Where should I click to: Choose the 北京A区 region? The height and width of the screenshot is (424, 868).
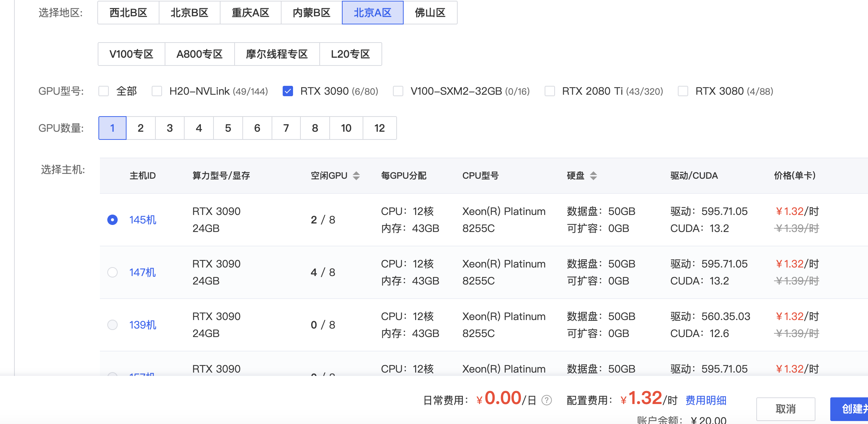[373, 13]
